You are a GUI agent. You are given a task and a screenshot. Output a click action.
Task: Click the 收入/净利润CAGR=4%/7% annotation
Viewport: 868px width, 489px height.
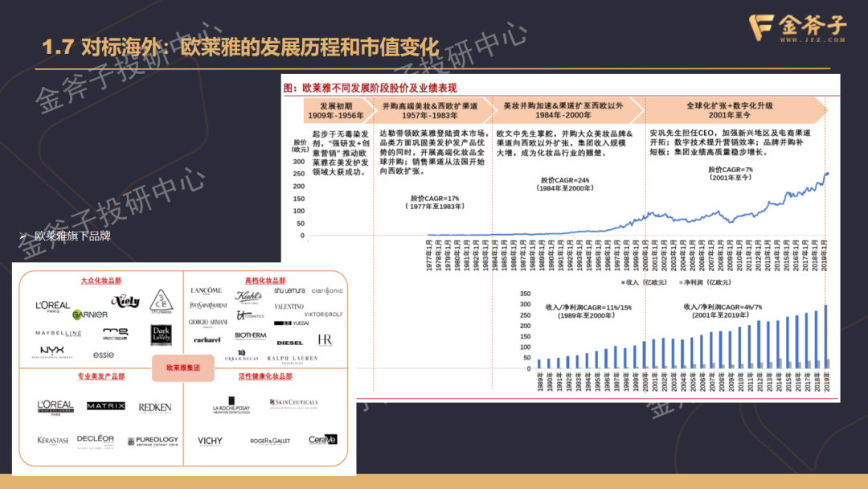tap(723, 310)
